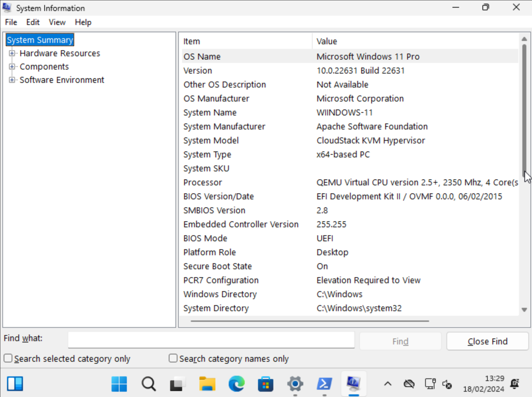Image resolution: width=532 pixels, height=397 pixels.
Task: Switch to PowerShell taskbar icon
Action: click(x=324, y=384)
